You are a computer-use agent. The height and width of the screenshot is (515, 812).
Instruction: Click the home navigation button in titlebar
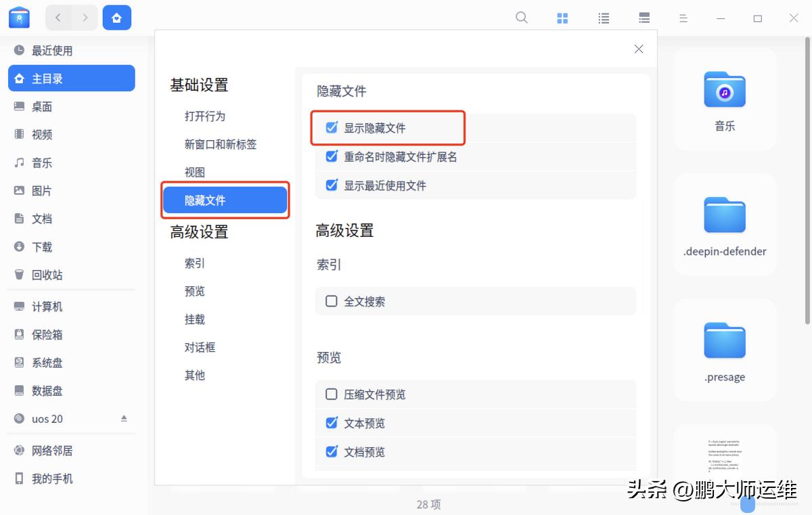coord(116,17)
